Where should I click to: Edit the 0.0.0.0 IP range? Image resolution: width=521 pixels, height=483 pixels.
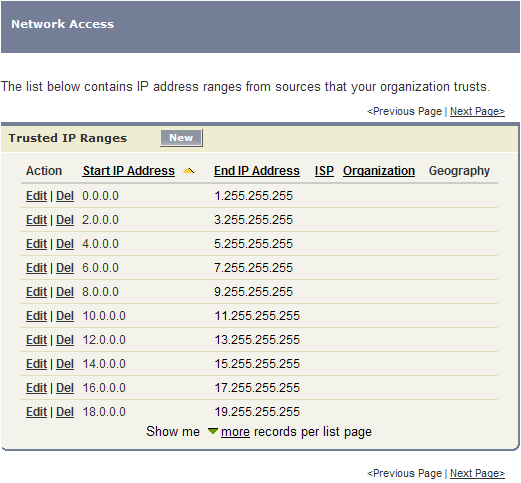[x=36, y=196]
